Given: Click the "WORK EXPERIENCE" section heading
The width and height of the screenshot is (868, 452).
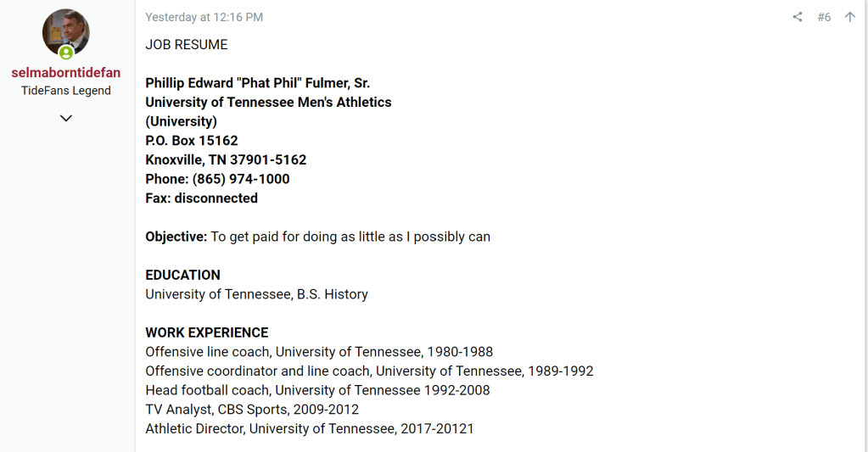Looking at the screenshot, I should (x=206, y=332).
